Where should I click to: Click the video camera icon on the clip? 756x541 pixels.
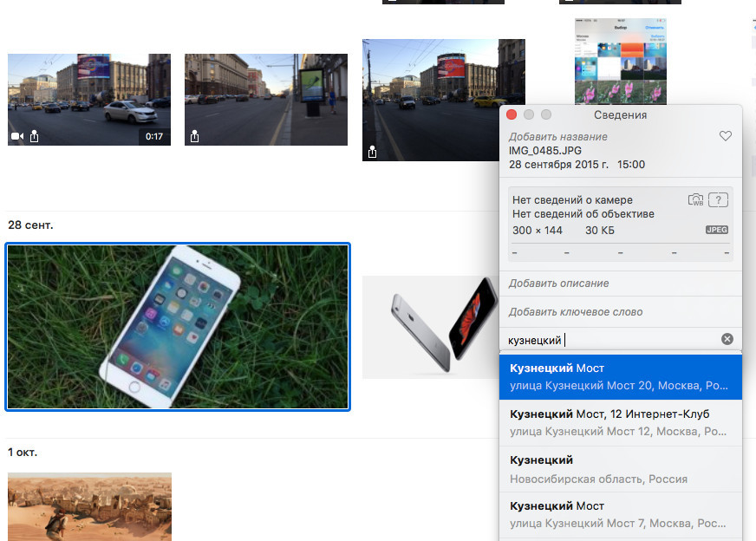tap(16, 136)
